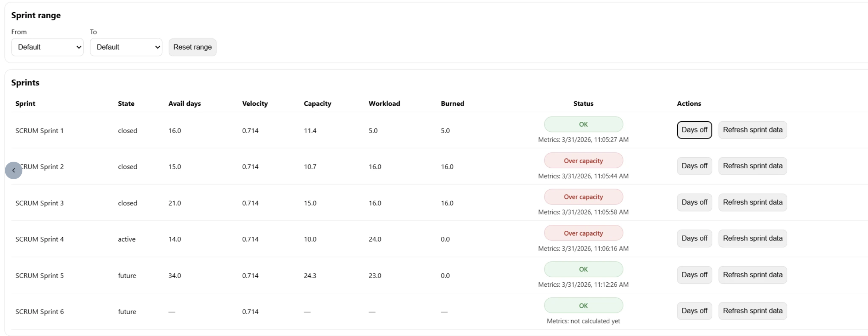Image resolution: width=868 pixels, height=336 pixels.
Task: Refresh sprint data for SCRUM Sprint 4
Action: tap(752, 238)
